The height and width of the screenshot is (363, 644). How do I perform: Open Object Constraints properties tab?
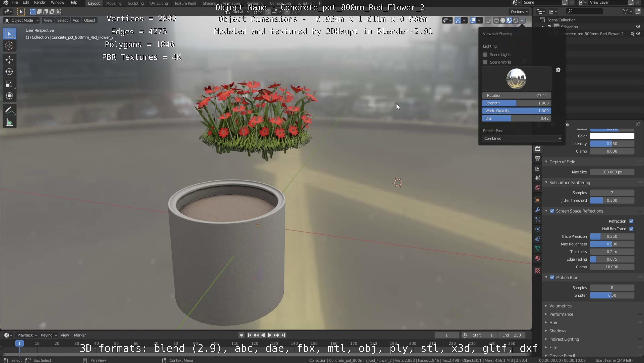(538, 239)
